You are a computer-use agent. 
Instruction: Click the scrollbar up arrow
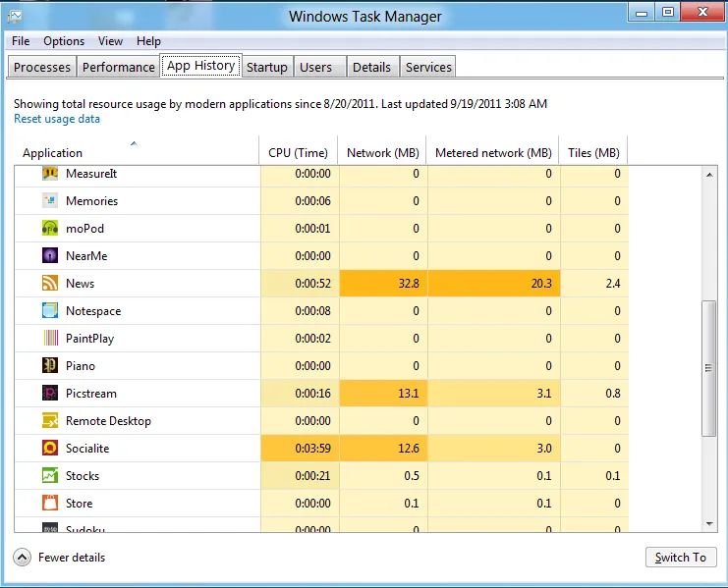point(709,175)
